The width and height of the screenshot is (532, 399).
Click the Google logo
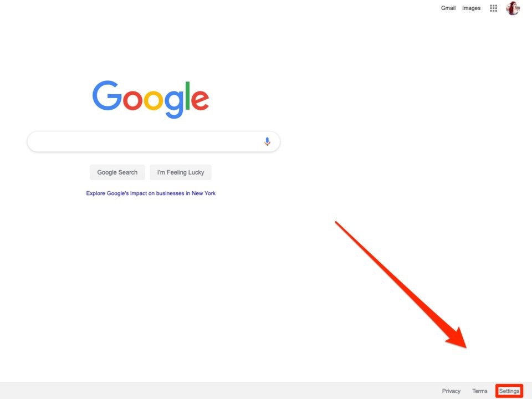[x=151, y=99]
